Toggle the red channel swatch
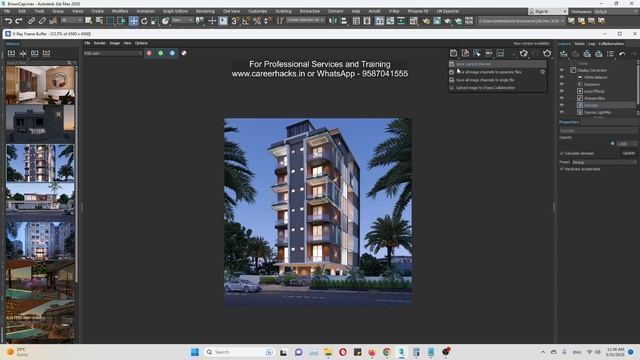The image size is (640, 360). click(x=149, y=53)
